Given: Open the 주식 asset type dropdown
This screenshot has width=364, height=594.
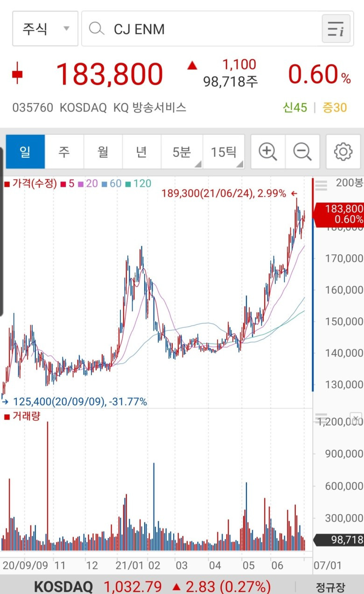Looking at the screenshot, I should [45, 29].
